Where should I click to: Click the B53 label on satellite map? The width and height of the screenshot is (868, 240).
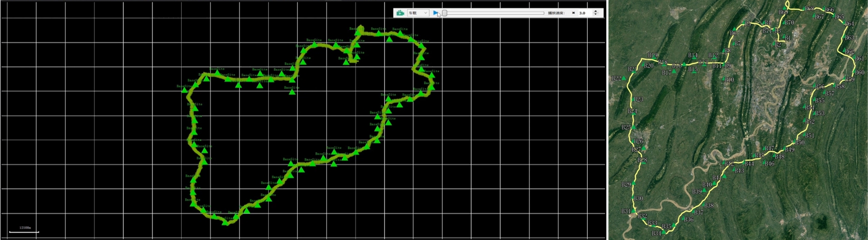click(x=820, y=113)
